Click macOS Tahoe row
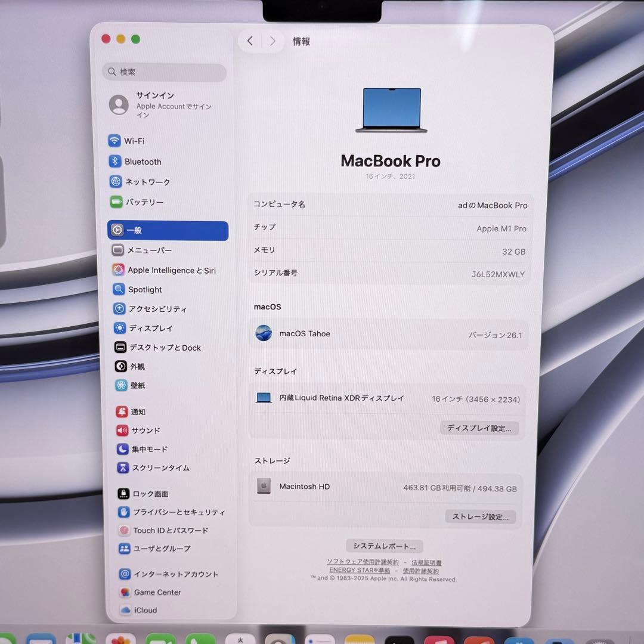644x644 pixels. tap(388, 334)
